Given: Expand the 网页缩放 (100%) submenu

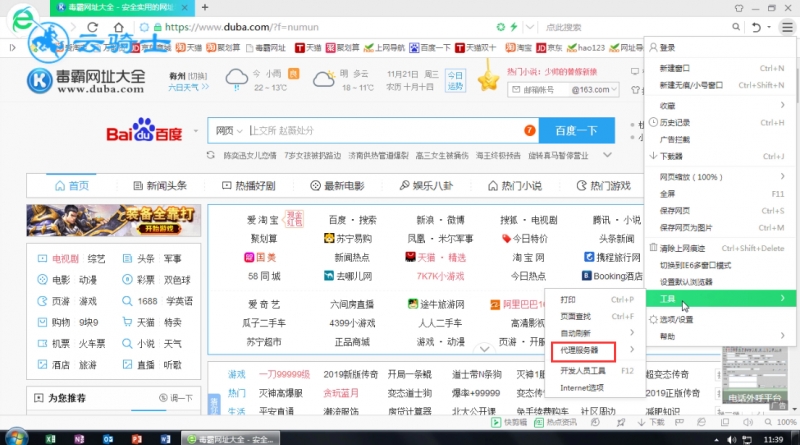Looking at the screenshot, I should (x=721, y=177).
